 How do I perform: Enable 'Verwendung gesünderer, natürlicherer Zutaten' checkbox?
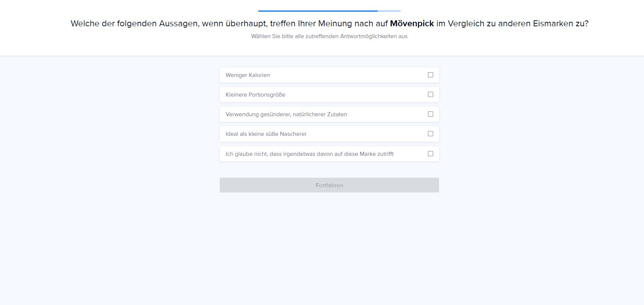click(430, 114)
